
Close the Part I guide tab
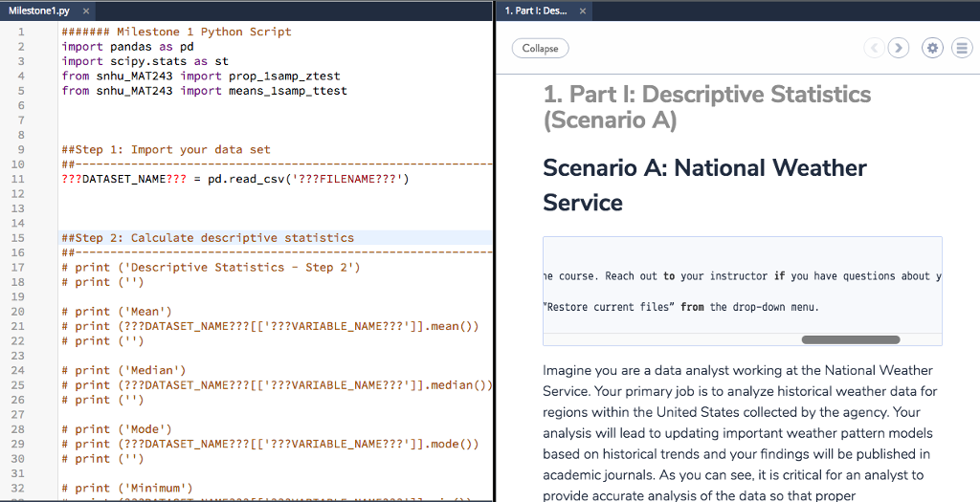(x=583, y=11)
